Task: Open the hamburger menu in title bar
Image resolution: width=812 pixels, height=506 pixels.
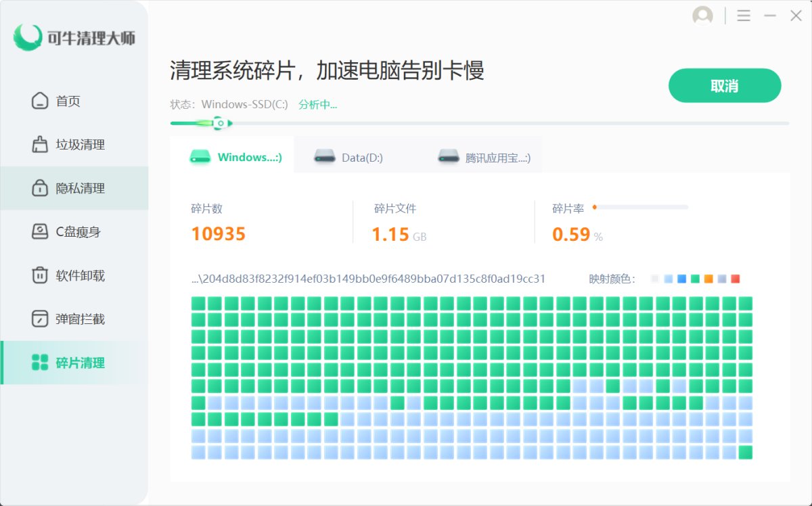Action: coord(744,16)
